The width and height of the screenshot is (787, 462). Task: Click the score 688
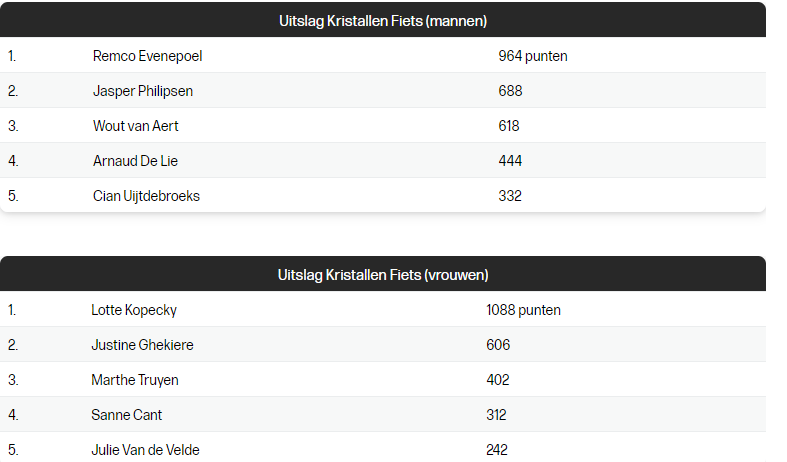coord(510,91)
